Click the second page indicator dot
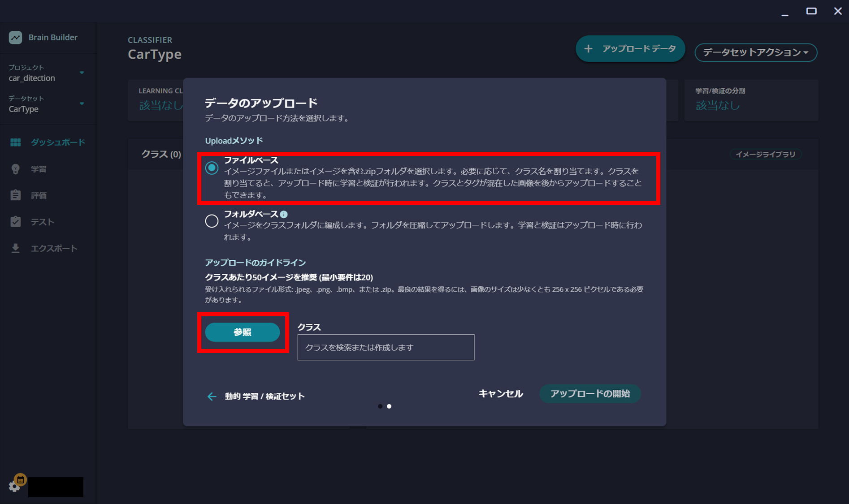 [389, 406]
